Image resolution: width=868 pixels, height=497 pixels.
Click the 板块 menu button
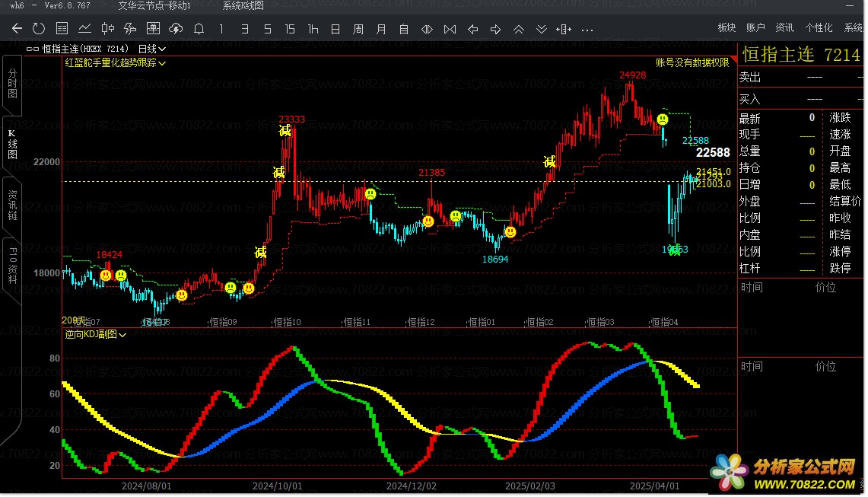point(727,27)
